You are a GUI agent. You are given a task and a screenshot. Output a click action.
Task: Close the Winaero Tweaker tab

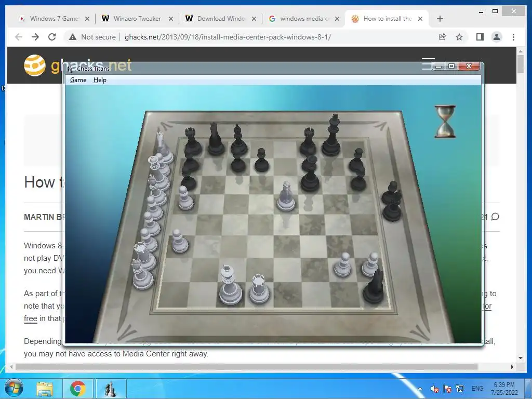[170, 19]
